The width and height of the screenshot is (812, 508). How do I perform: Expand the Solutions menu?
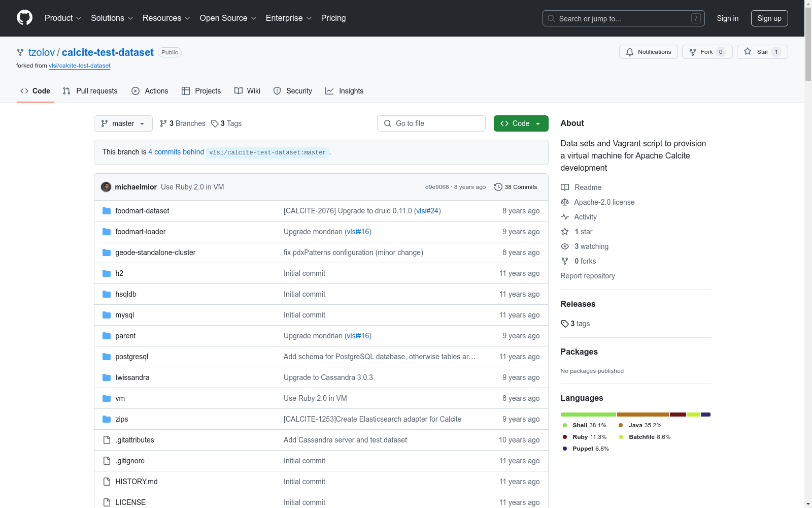tap(112, 18)
